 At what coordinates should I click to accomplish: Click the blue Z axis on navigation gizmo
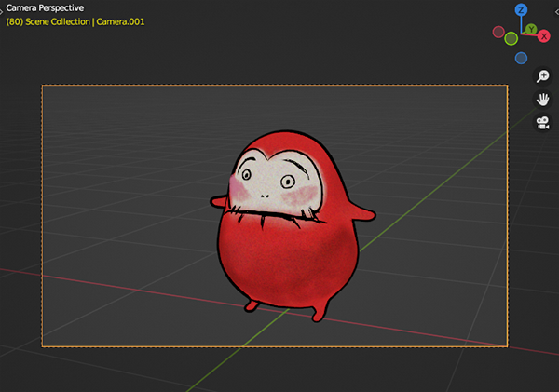point(522,10)
